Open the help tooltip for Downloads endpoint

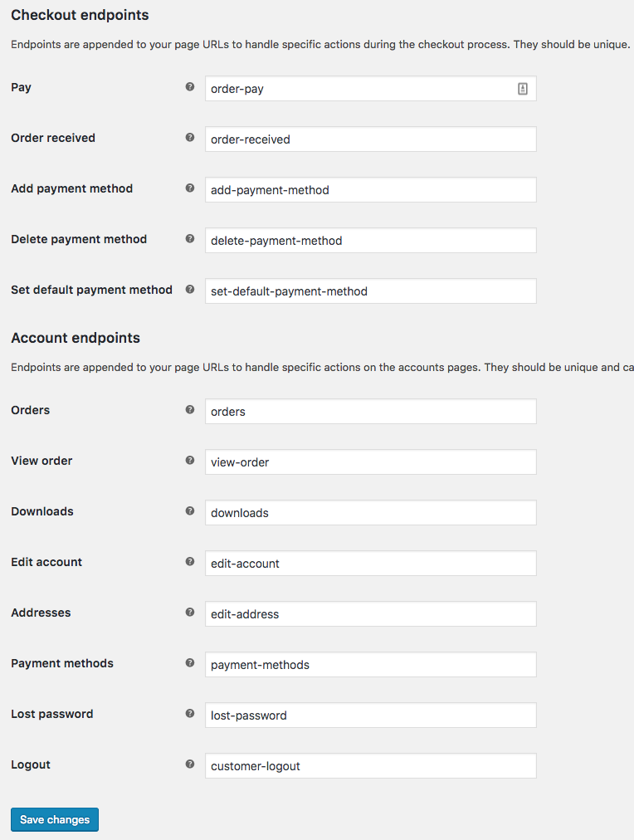click(190, 511)
